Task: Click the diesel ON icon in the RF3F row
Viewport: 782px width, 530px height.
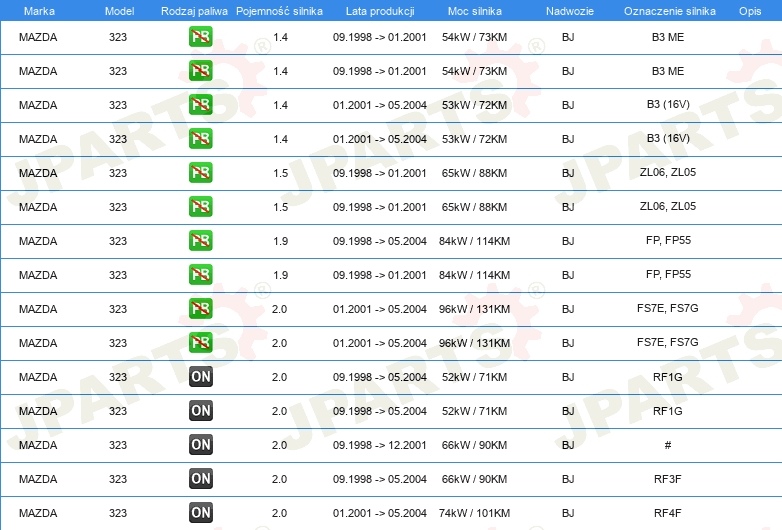Action: (x=201, y=479)
